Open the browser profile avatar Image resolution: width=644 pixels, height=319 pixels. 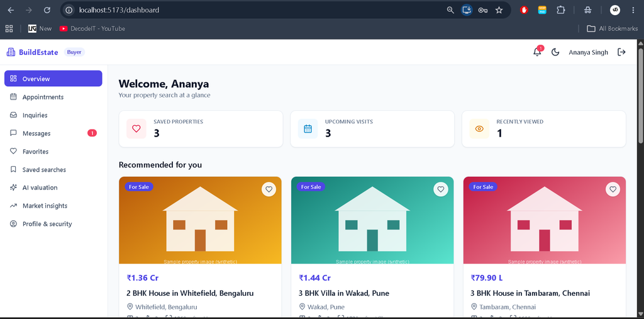(615, 10)
